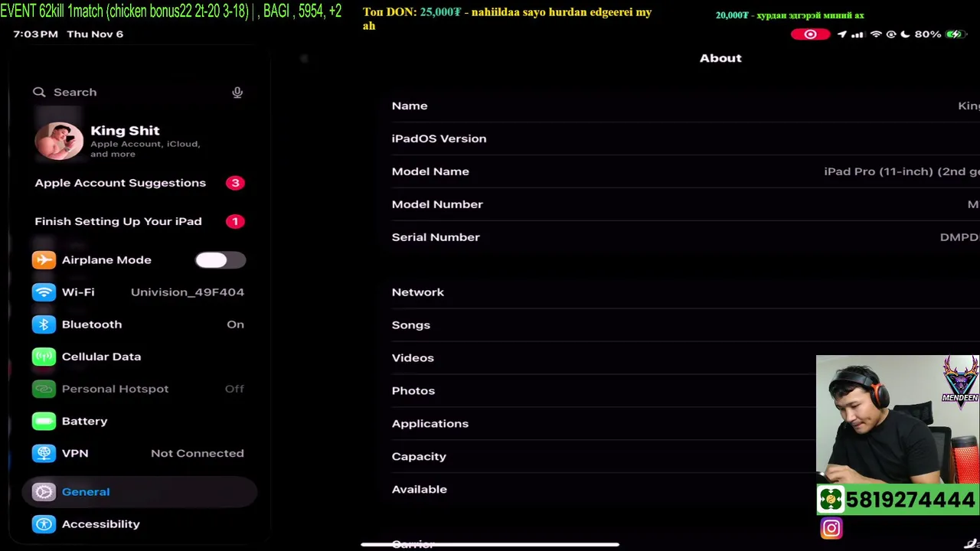Tap the About page title
Screen dimensions: 980x551
[x=720, y=58]
